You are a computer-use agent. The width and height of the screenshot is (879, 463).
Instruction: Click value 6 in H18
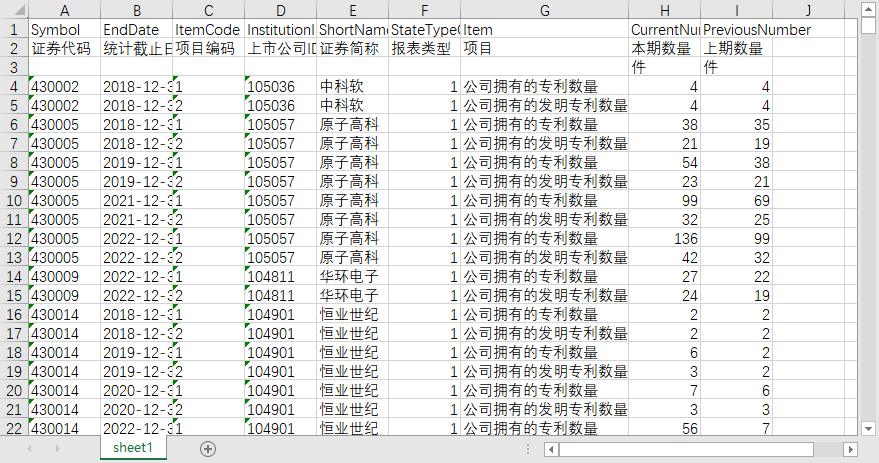coord(664,353)
